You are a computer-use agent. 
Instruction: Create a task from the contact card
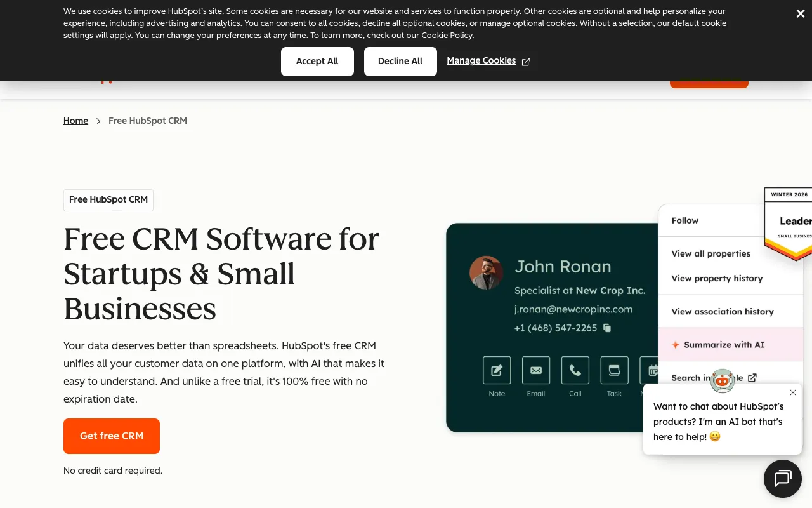(x=614, y=370)
